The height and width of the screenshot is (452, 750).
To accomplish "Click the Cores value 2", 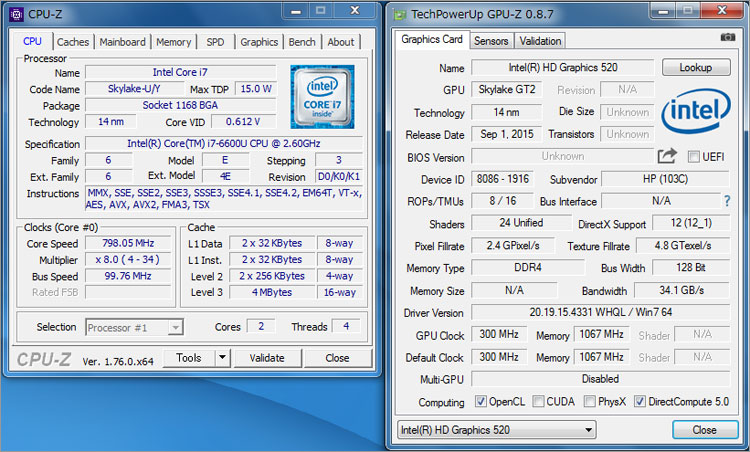I will click(x=261, y=326).
